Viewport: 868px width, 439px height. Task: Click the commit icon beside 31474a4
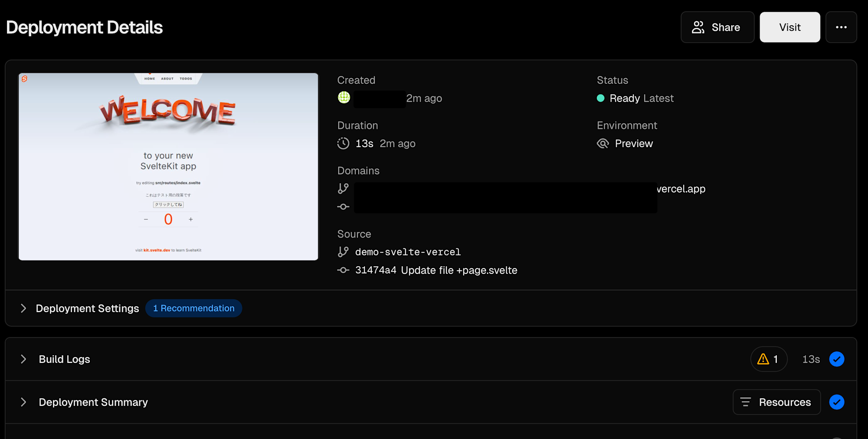coord(343,270)
